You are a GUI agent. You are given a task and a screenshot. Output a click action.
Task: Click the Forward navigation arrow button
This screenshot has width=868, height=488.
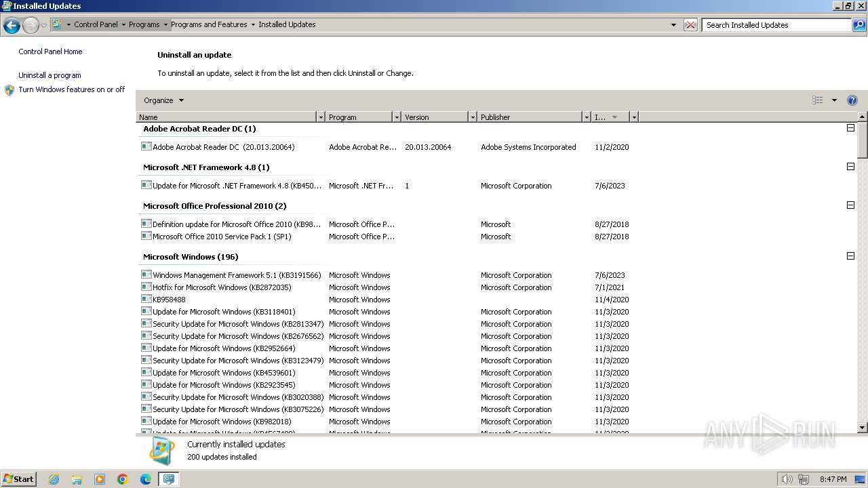[31, 26]
